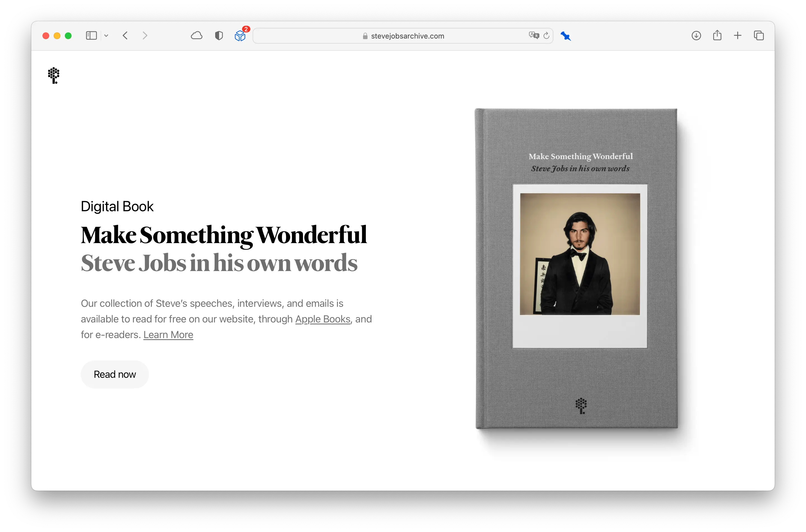Click the uBlock Origin shield icon
This screenshot has width=806, height=532.
pyautogui.click(x=219, y=36)
